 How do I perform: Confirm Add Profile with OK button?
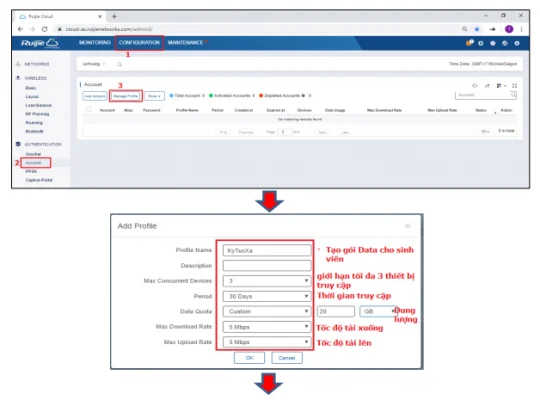coord(249,358)
